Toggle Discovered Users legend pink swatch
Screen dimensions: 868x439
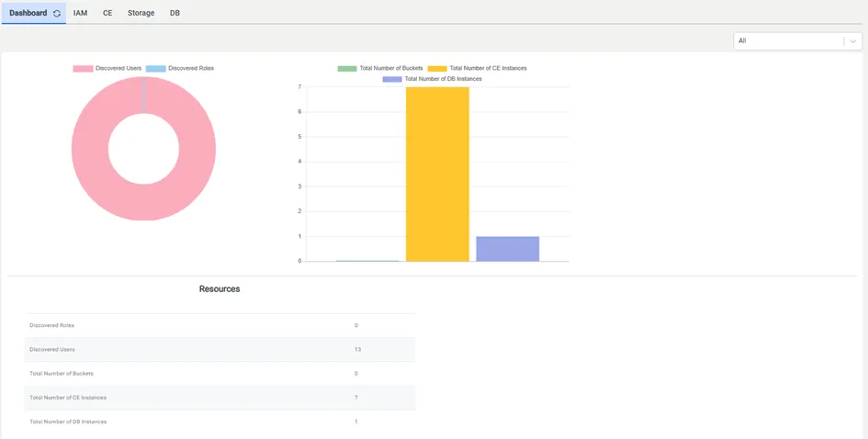[83, 69]
